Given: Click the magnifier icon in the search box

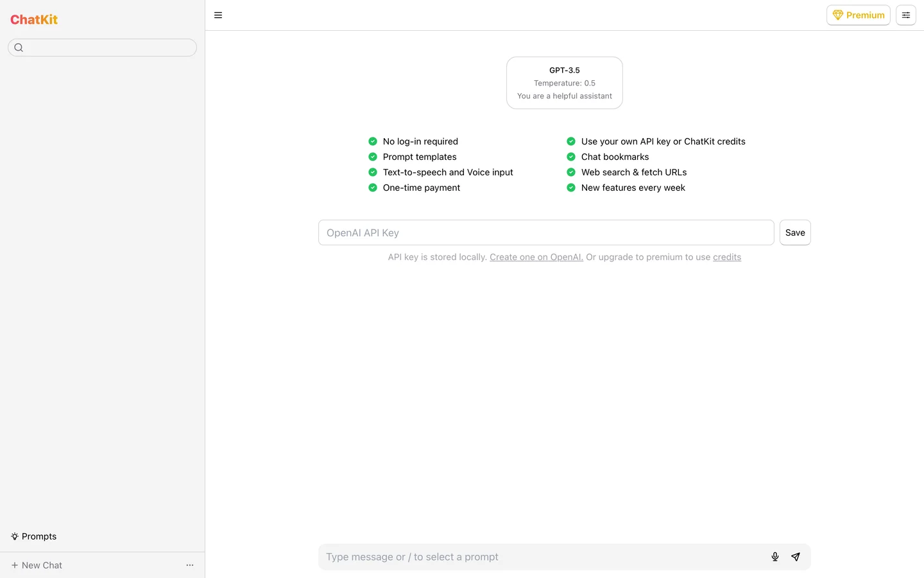Looking at the screenshot, I should click(x=19, y=48).
